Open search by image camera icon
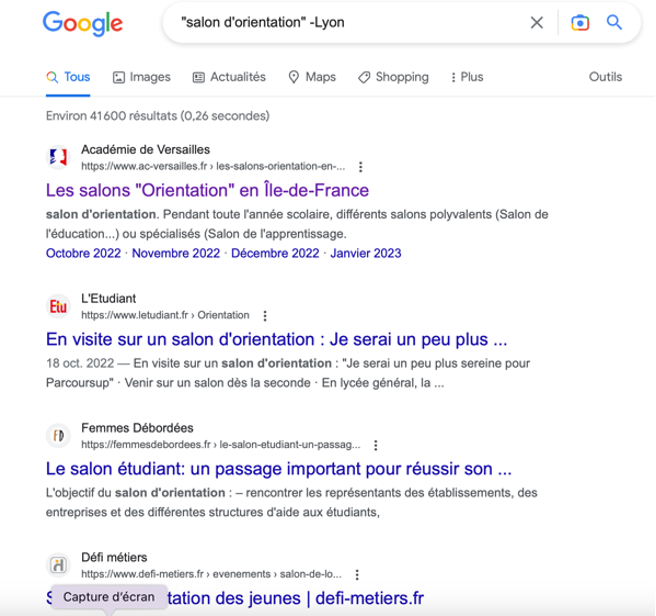The width and height of the screenshot is (656, 616). [580, 23]
